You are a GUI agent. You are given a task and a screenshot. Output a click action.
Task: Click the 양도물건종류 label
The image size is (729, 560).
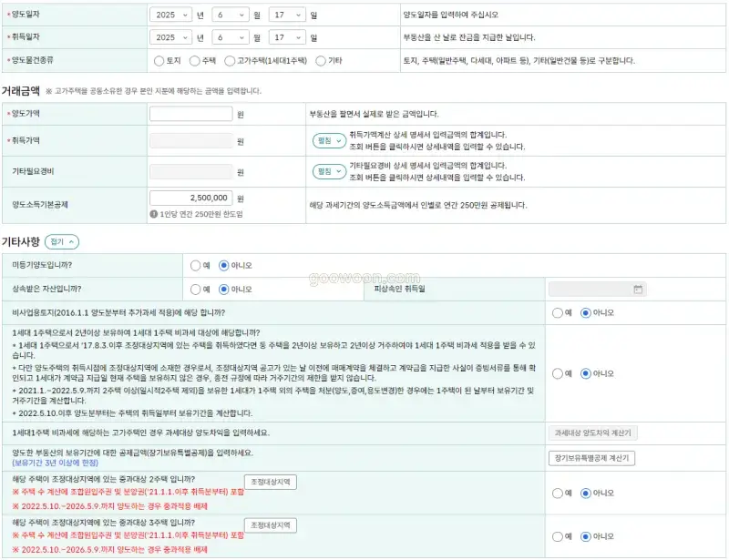pos(32,60)
